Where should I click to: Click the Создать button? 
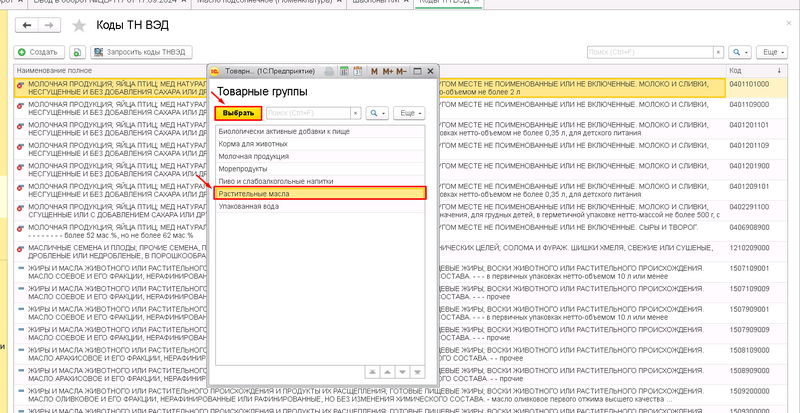(x=39, y=52)
